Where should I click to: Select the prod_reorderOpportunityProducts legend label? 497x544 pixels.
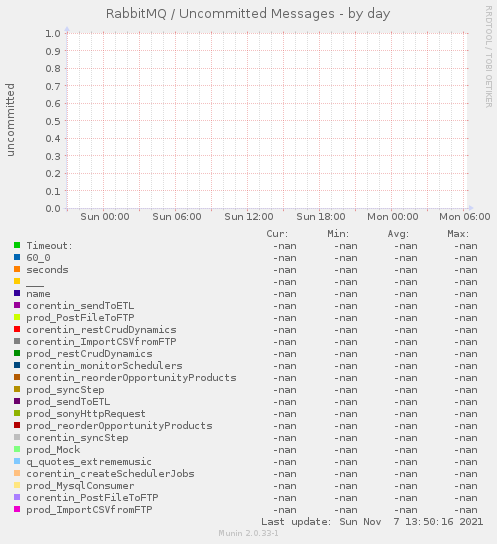tap(119, 426)
